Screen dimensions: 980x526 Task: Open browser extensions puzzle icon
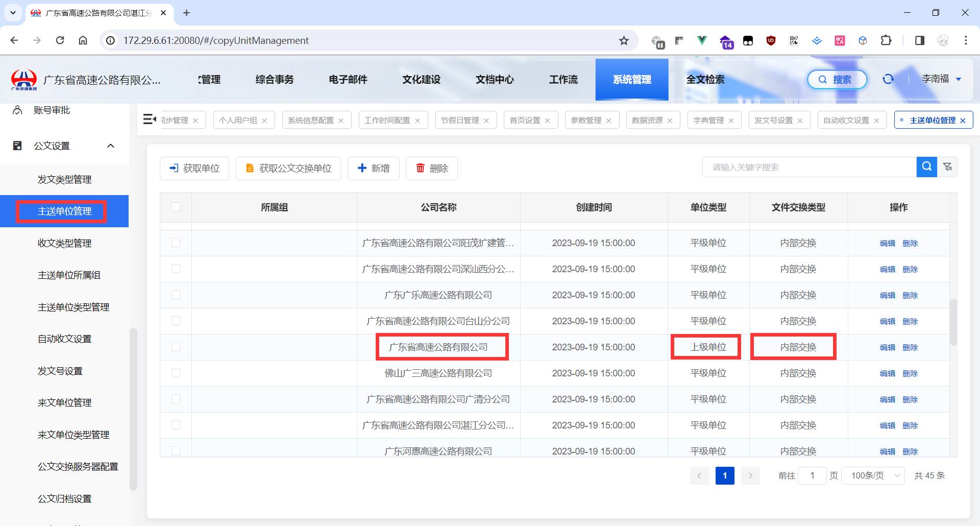[x=886, y=40]
